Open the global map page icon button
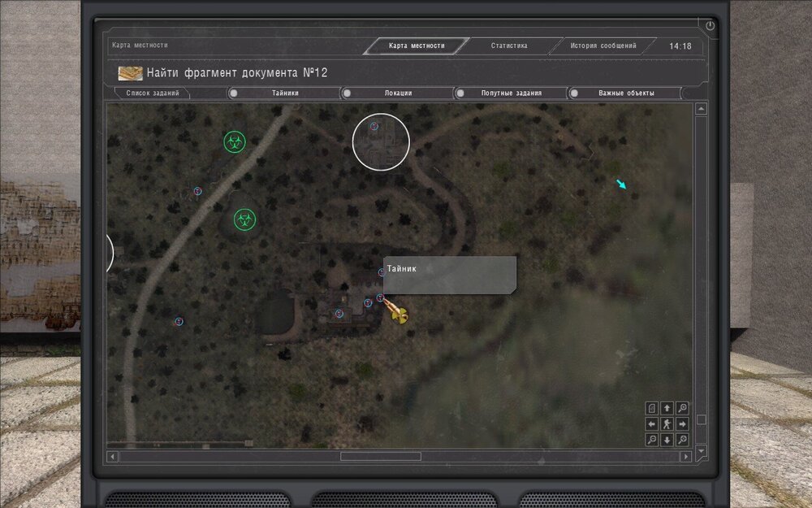The width and height of the screenshot is (812, 508). [x=651, y=409]
